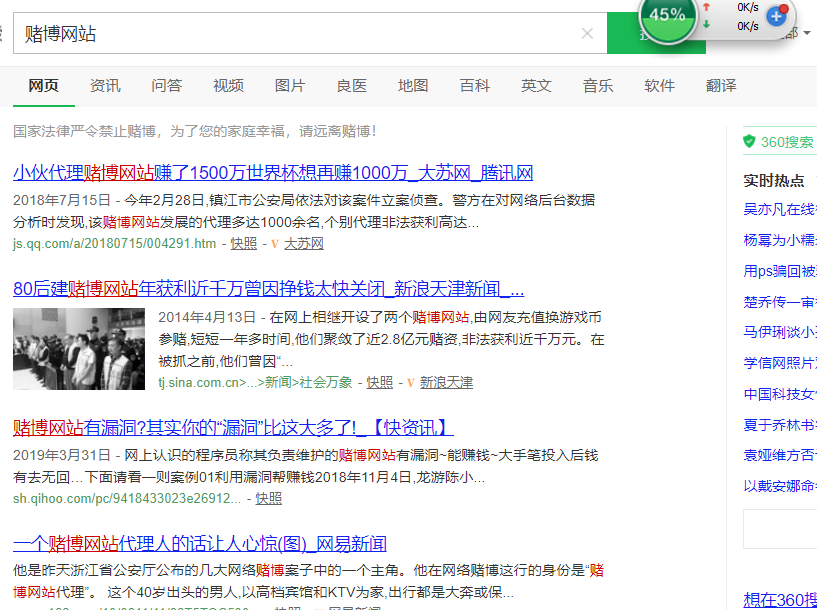Image resolution: width=817 pixels, height=610 pixels.
Task: Open hot topic starting 杨幂为小糯
Action: coord(780,240)
